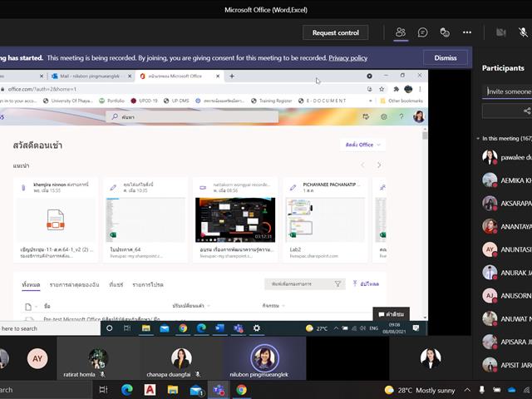Image resolution: width=532 pixels, height=399 pixels.
Task: Click Chrome icon in shared screen taskbar
Action: [x=183, y=328]
